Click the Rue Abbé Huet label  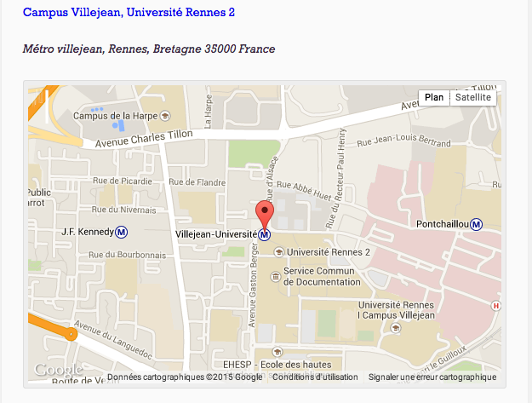point(304,190)
